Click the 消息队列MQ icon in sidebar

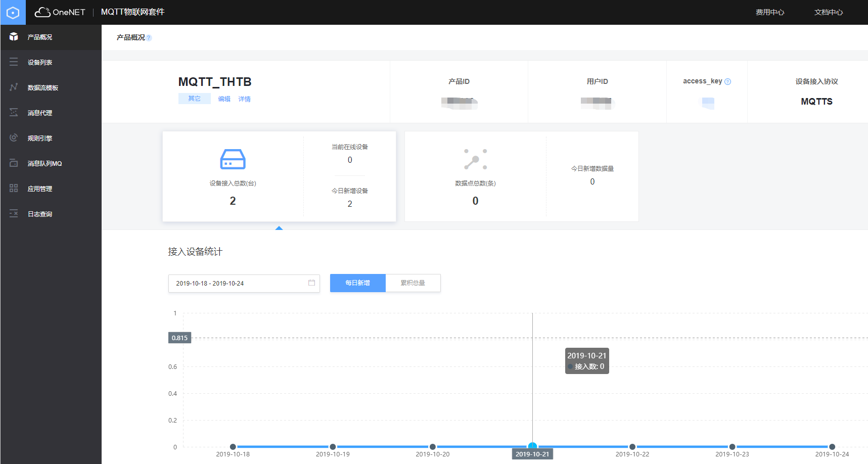(x=14, y=163)
